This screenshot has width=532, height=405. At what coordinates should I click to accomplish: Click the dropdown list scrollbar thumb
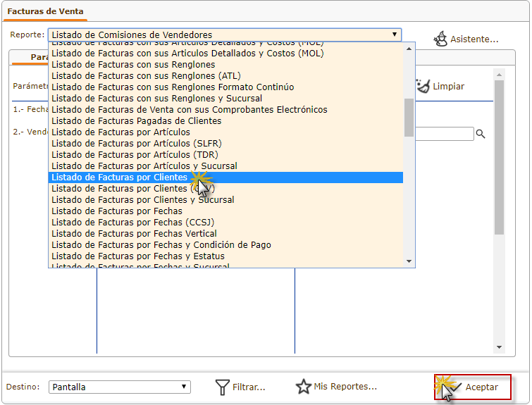(x=409, y=118)
